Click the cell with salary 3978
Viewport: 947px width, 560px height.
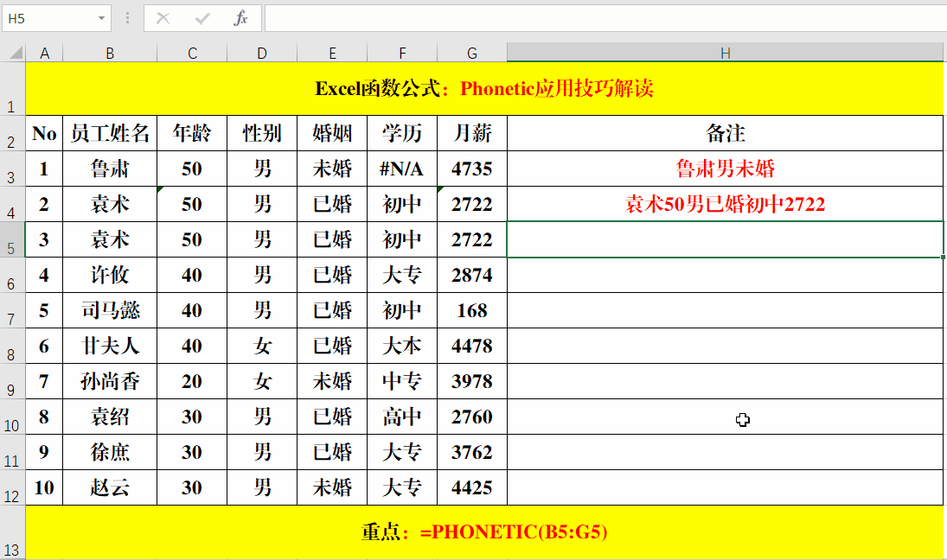click(x=472, y=381)
